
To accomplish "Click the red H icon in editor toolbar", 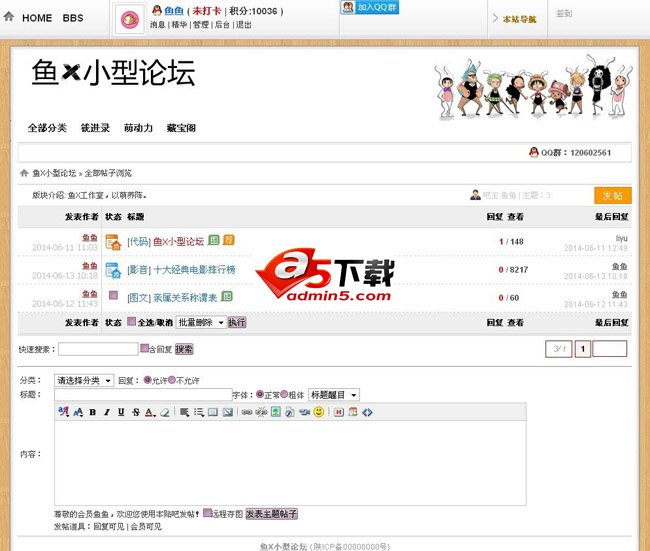I will click(x=339, y=412).
